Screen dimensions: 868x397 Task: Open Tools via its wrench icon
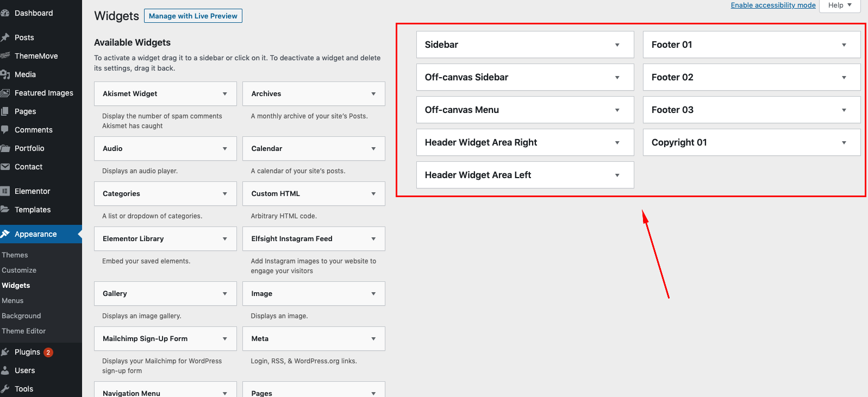click(8, 388)
